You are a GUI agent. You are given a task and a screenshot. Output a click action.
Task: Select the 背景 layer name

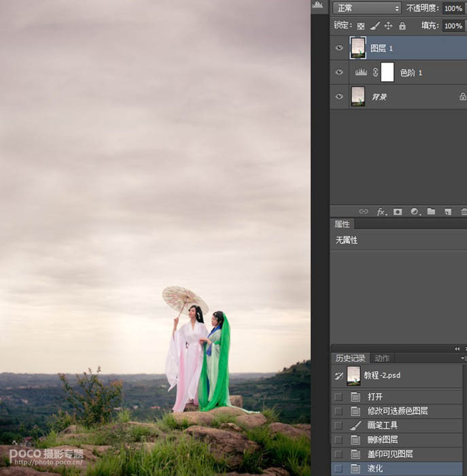pos(379,97)
